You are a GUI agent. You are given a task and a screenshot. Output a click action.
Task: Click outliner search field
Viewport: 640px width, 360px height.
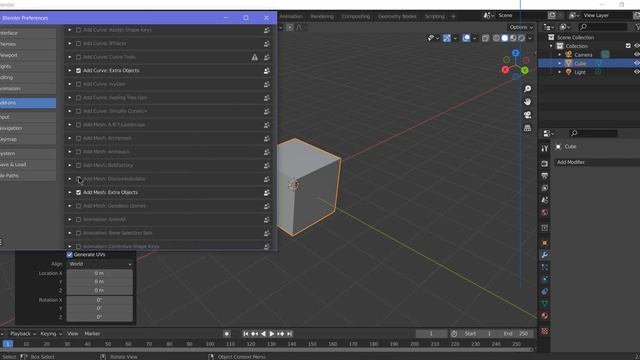(x=602, y=27)
